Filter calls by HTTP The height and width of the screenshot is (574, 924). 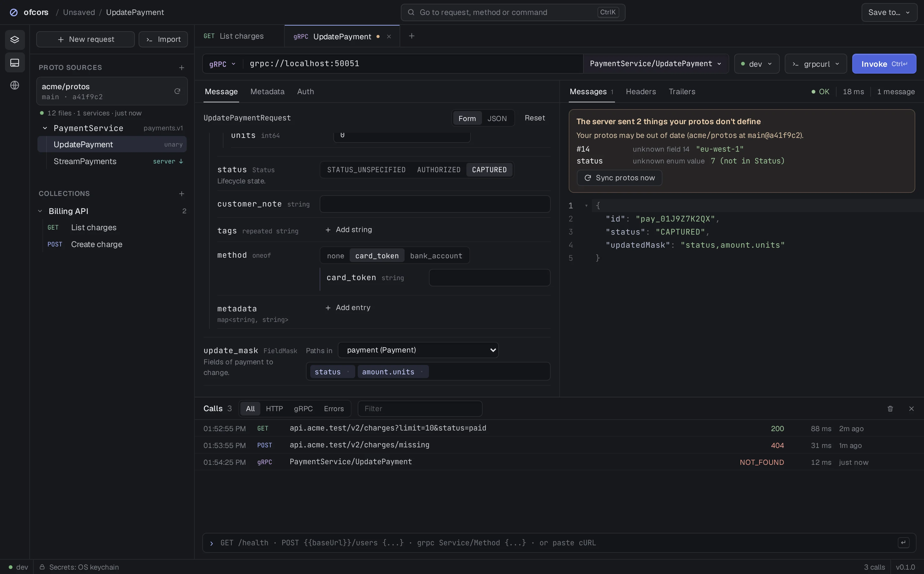[x=274, y=409]
